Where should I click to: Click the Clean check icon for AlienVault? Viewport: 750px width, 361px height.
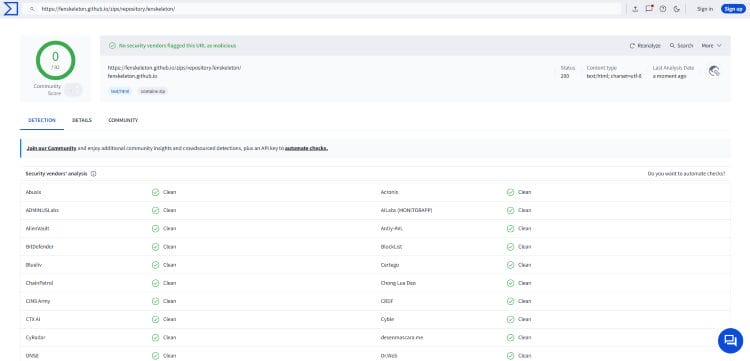point(155,229)
